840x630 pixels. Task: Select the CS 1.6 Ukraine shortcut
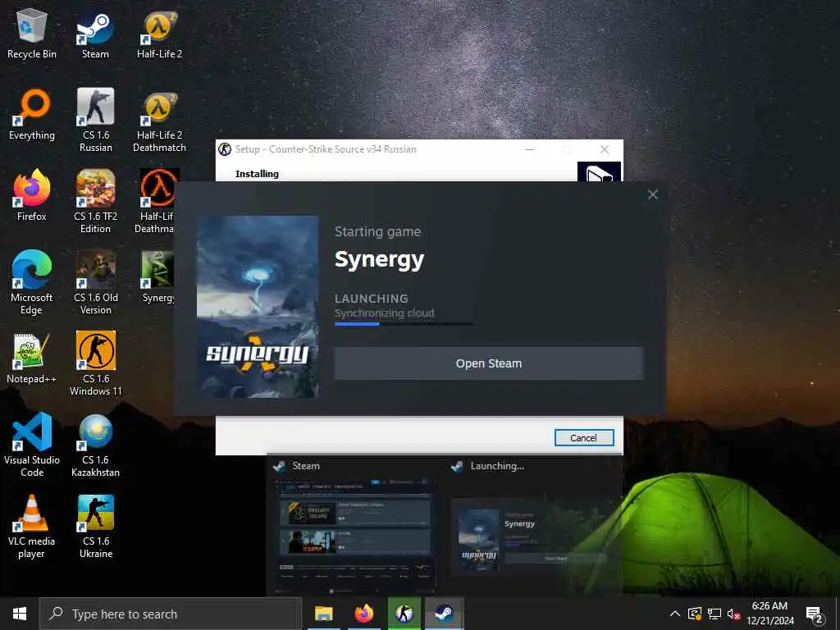pos(95,527)
